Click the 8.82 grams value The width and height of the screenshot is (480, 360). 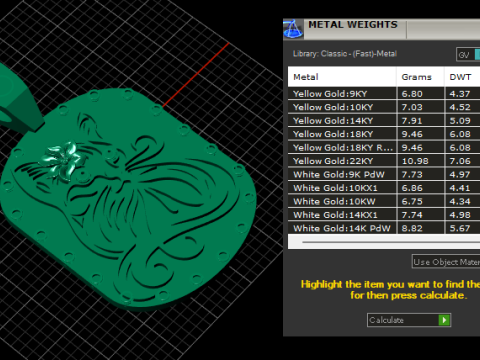[x=412, y=228]
